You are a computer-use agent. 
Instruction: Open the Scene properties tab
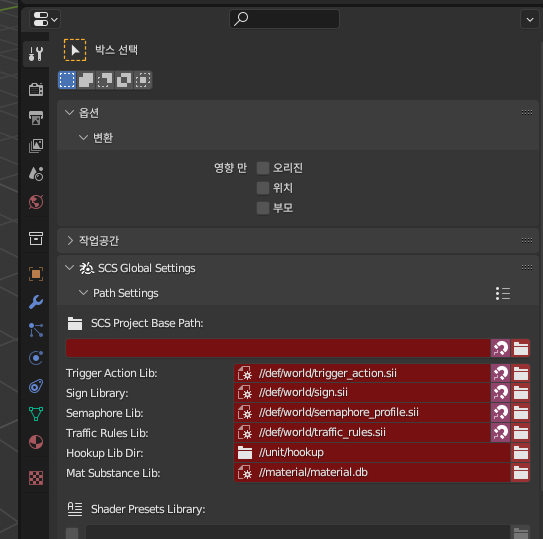pos(36,174)
